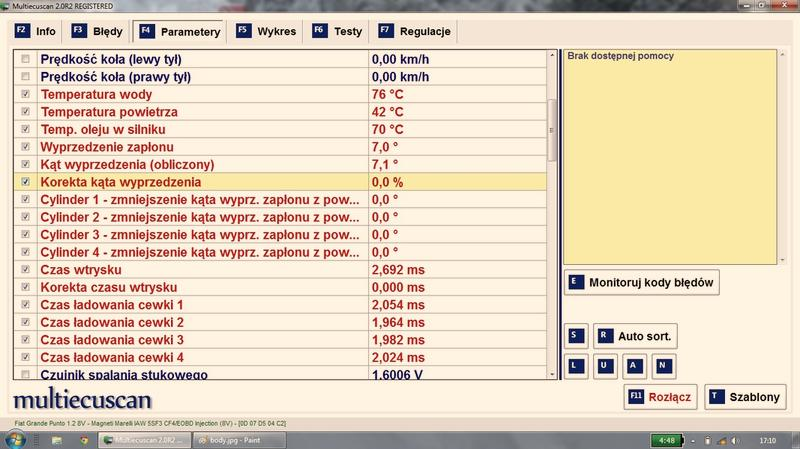
Task: Click the Fiat Grande Punto status bar text
Action: [x=150, y=423]
